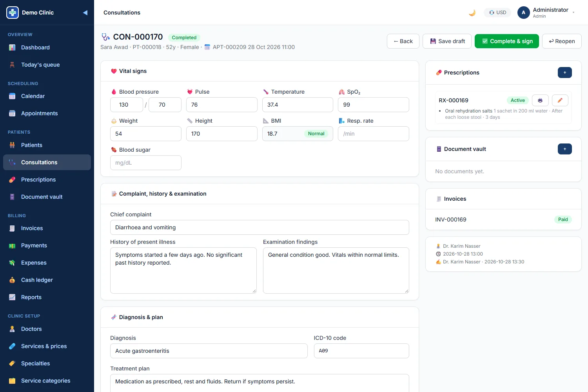This screenshot has width=588, height=392.
Task: Go to Today's queue
Action: tap(47, 65)
